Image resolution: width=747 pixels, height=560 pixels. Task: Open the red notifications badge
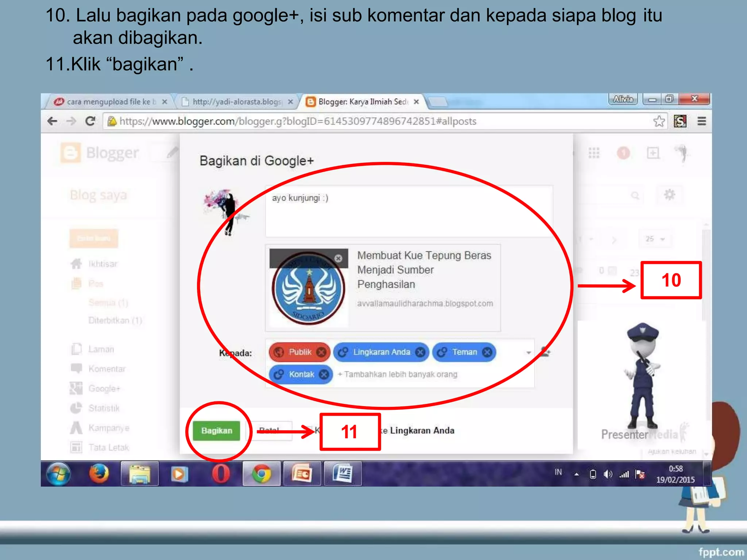pos(623,153)
